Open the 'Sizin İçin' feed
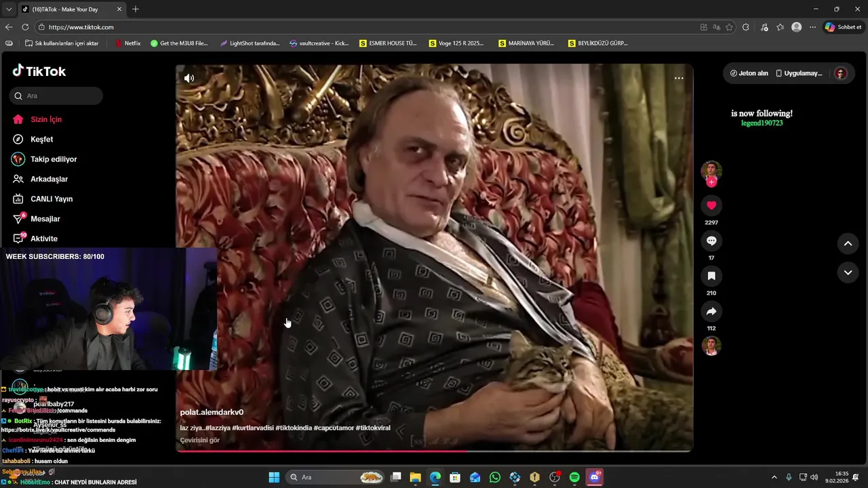 (x=46, y=119)
